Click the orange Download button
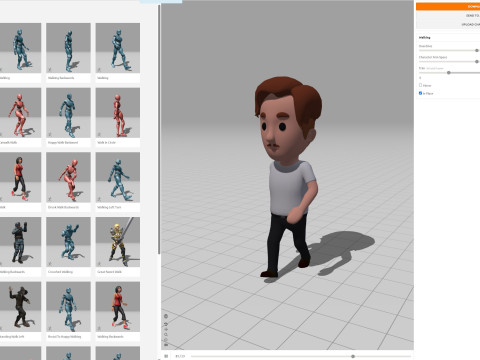The width and height of the screenshot is (480, 360). [448, 6]
